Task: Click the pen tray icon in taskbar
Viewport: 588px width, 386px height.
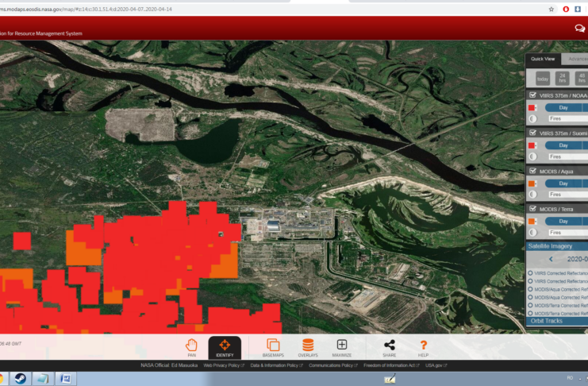Action: click(x=390, y=379)
